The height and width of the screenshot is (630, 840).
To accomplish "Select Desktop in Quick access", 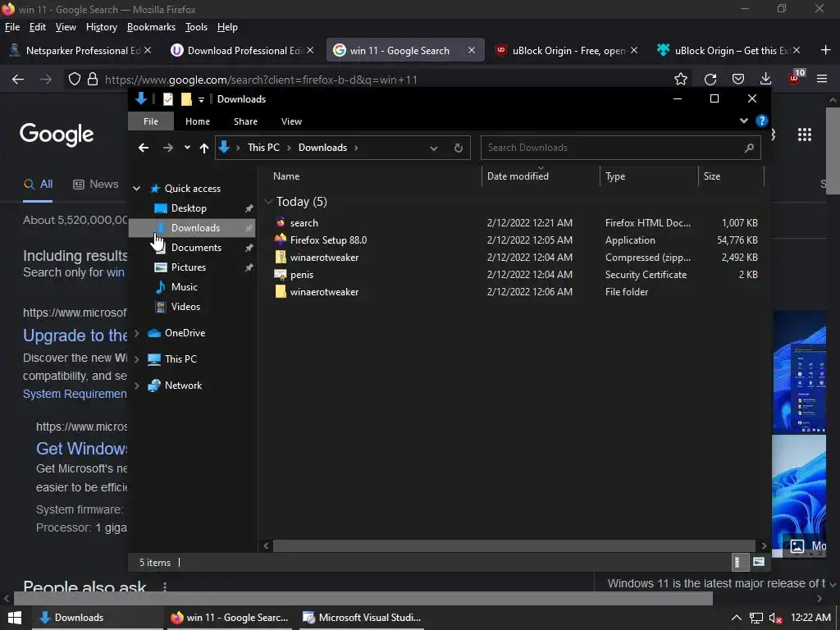I will (189, 208).
